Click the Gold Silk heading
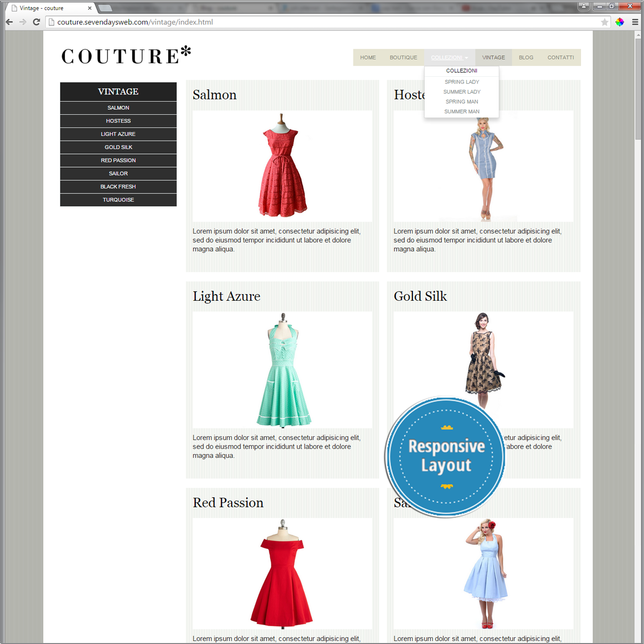Screen dimensions: 644x644 [420, 296]
